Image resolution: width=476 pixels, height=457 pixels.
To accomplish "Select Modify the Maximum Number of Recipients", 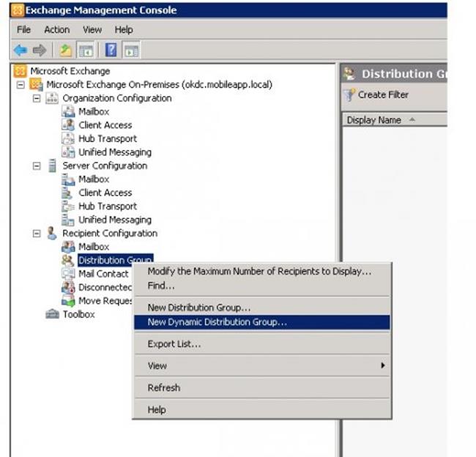I will [262, 271].
